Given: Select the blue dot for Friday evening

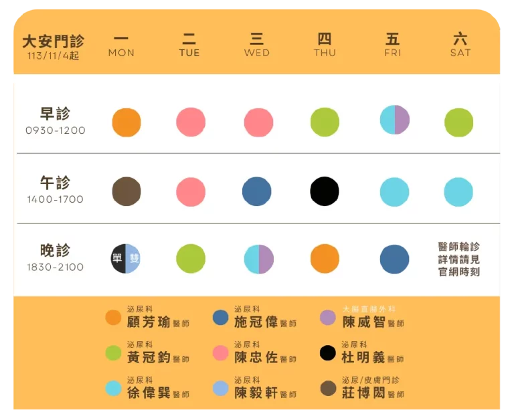Looking at the screenshot, I should click(x=394, y=259).
